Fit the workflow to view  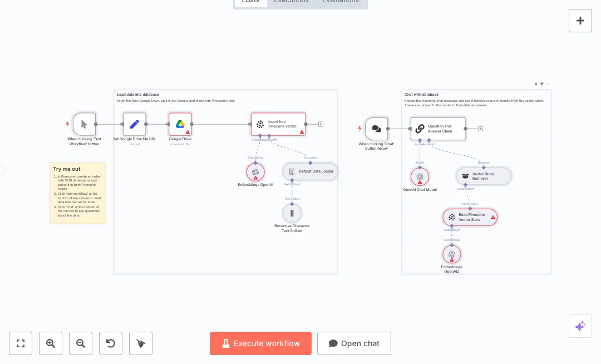pyautogui.click(x=21, y=343)
